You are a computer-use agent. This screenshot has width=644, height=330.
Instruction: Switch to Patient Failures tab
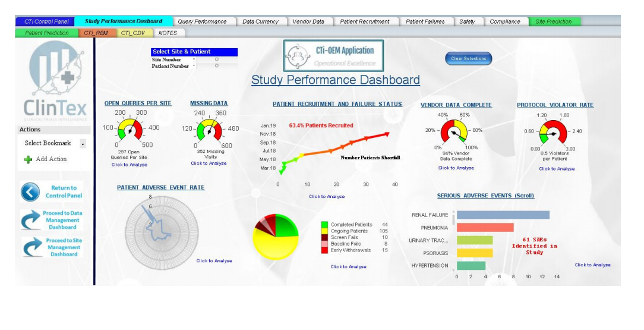click(427, 21)
